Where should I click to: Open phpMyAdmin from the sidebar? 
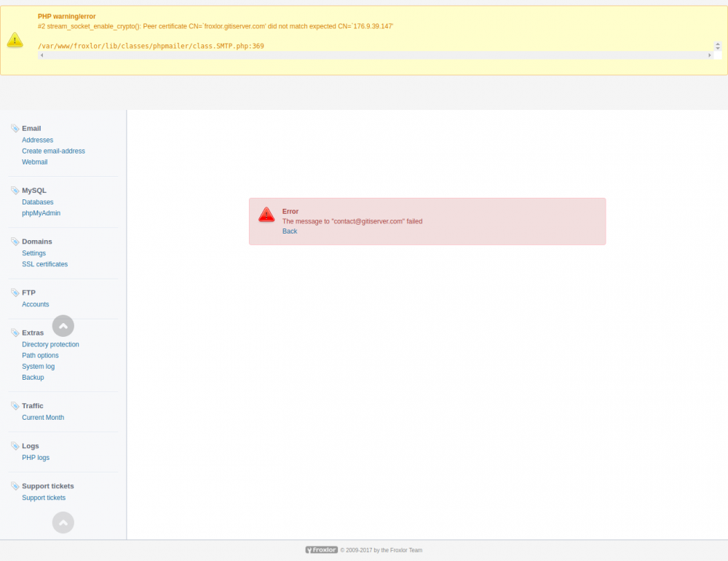41,212
